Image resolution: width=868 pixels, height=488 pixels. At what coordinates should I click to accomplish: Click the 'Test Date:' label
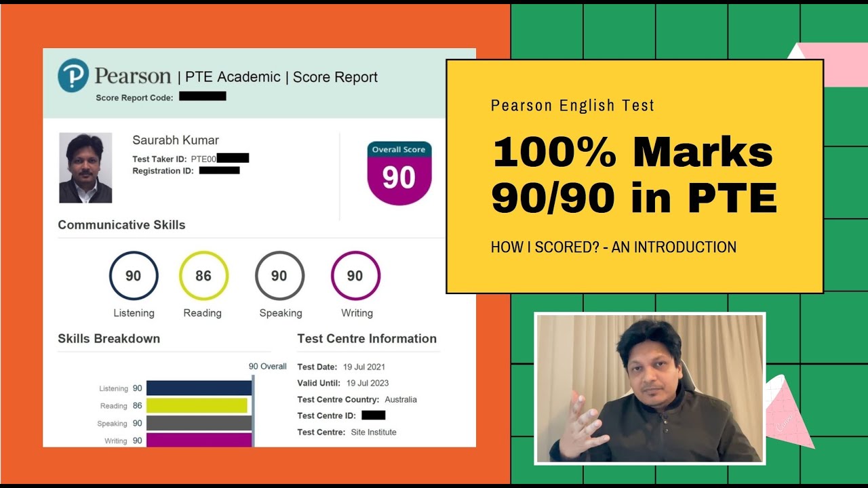click(317, 367)
